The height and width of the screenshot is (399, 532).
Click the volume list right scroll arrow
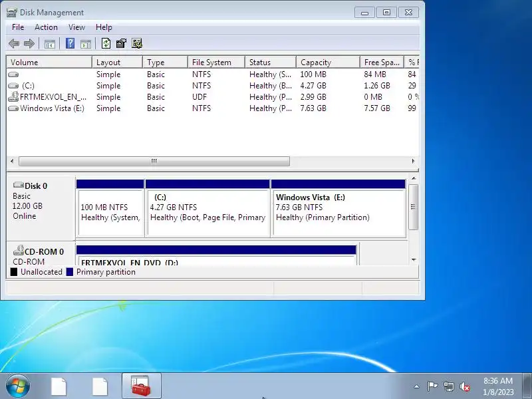413,161
